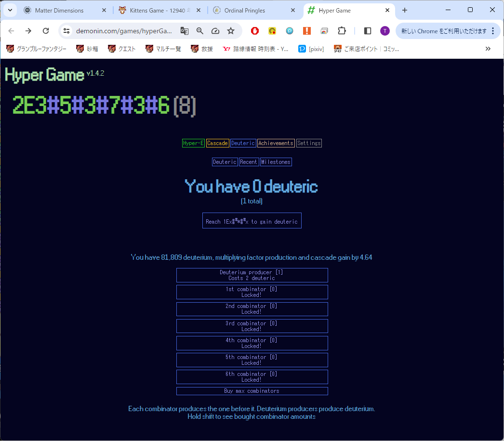Click Buy max combinators
504x441 pixels.
pyautogui.click(x=252, y=391)
